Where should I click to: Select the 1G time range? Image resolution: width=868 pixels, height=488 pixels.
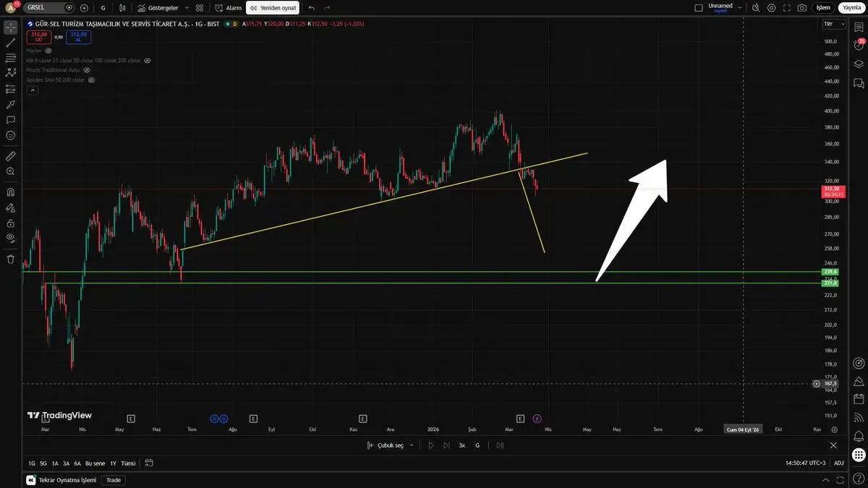(32, 463)
